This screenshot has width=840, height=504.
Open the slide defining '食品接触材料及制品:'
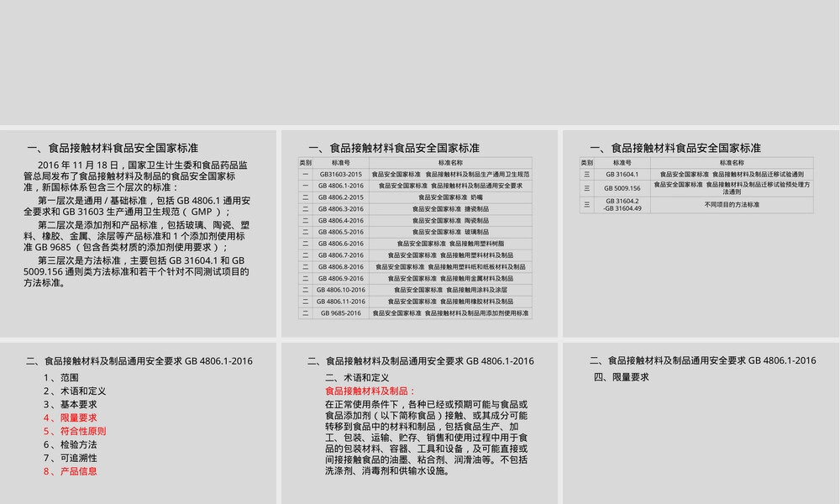(x=419, y=423)
